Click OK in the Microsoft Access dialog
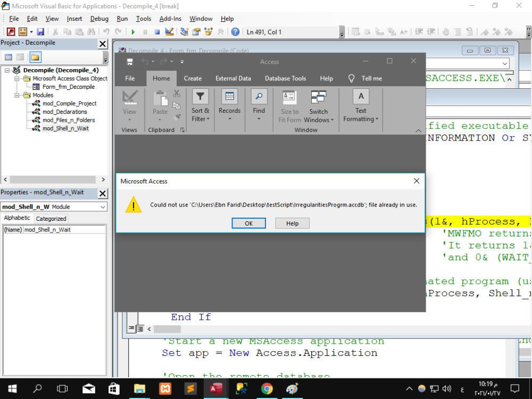This screenshot has height=399, width=532. pyautogui.click(x=248, y=223)
